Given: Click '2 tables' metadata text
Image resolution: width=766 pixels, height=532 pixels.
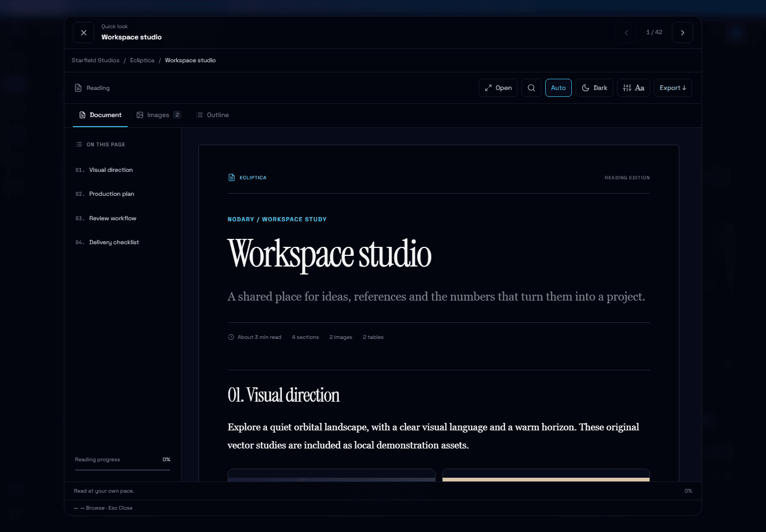Looking at the screenshot, I should coord(373,337).
